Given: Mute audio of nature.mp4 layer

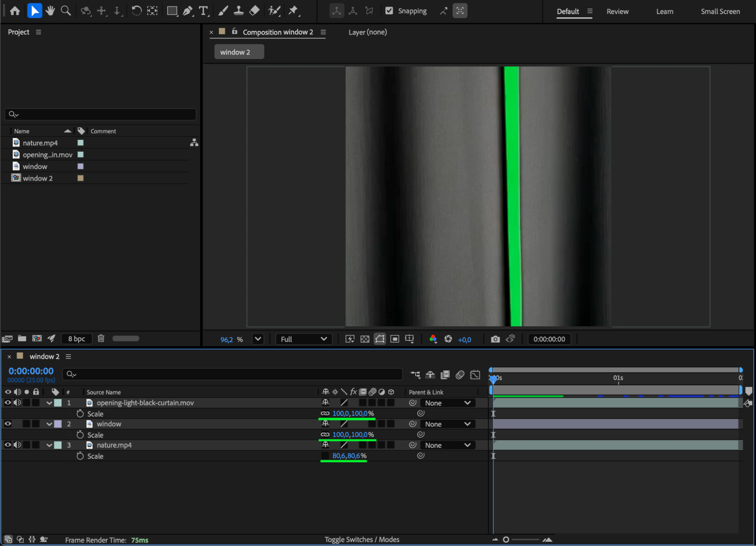Looking at the screenshot, I should pyautogui.click(x=17, y=445).
